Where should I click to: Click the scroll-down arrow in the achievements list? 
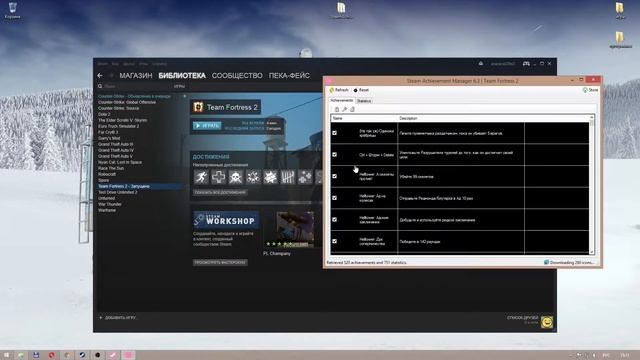(591, 253)
